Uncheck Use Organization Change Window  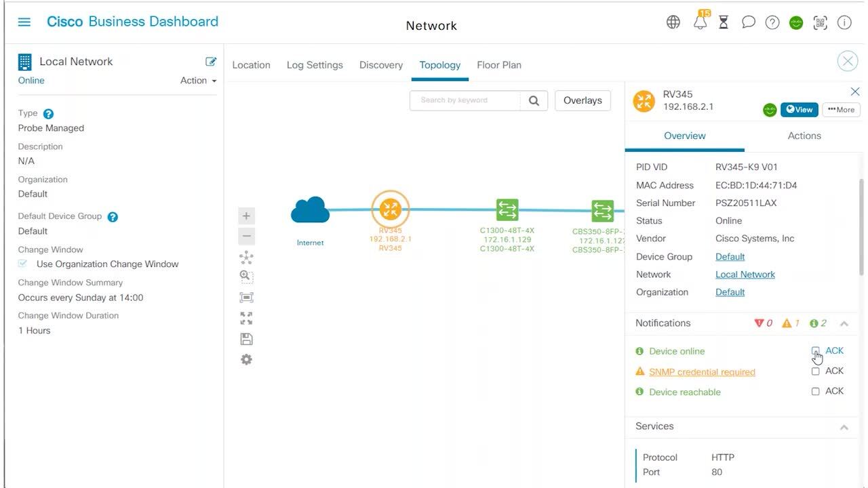(x=22, y=264)
